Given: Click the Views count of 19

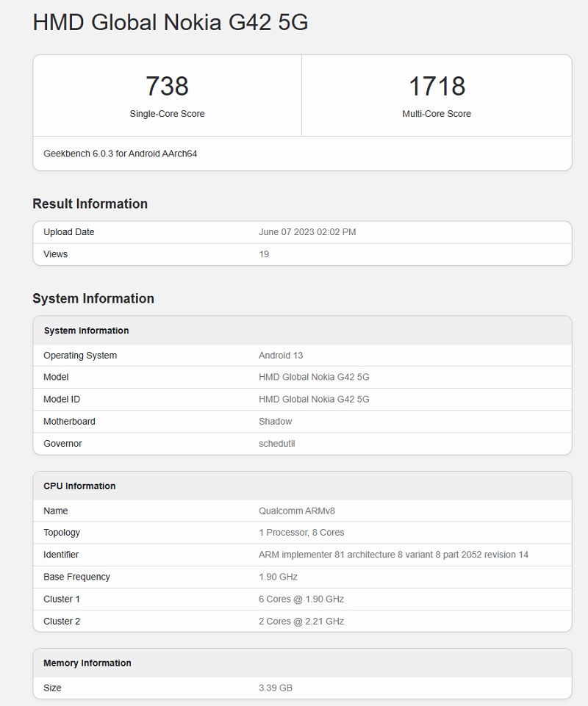Looking at the screenshot, I should tap(263, 254).
